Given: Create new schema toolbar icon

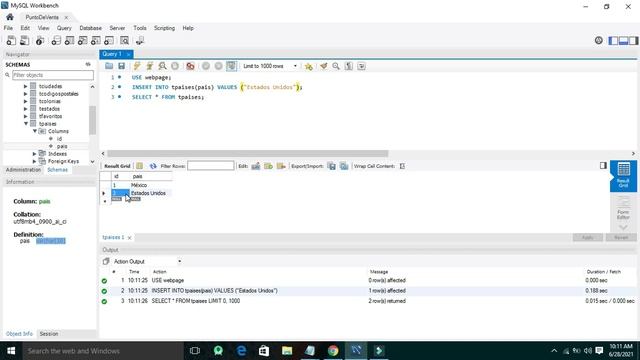Looking at the screenshot, I should [x=56, y=40].
